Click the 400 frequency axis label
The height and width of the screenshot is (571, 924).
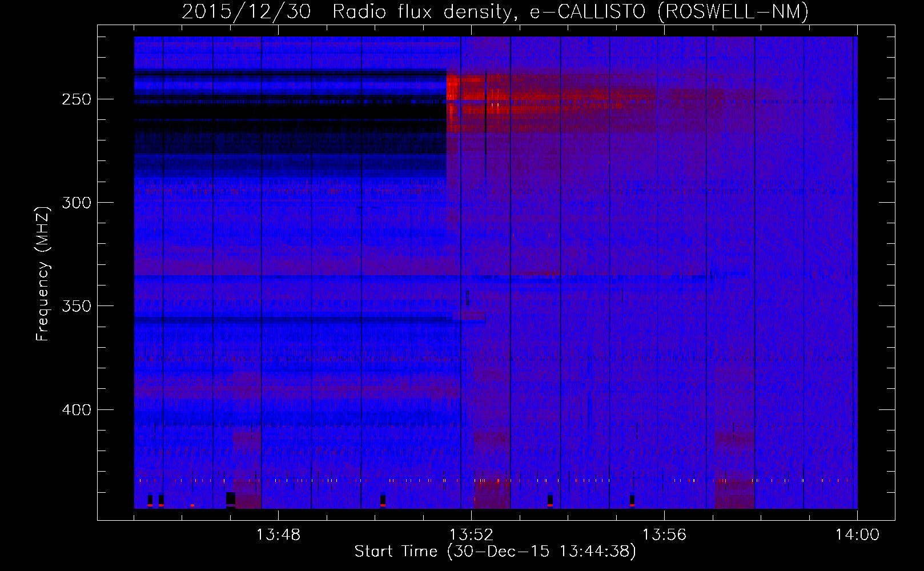coord(77,410)
